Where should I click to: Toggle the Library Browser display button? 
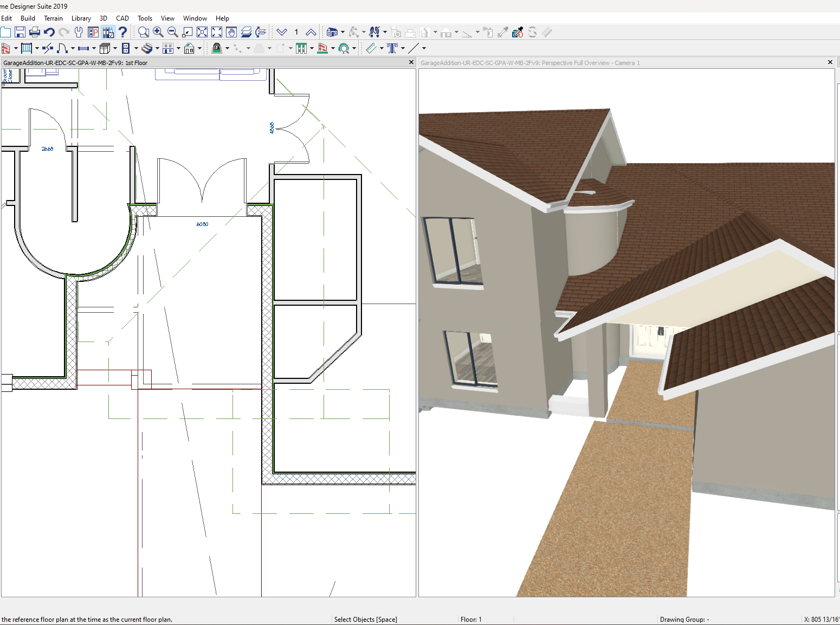(108, 33)
